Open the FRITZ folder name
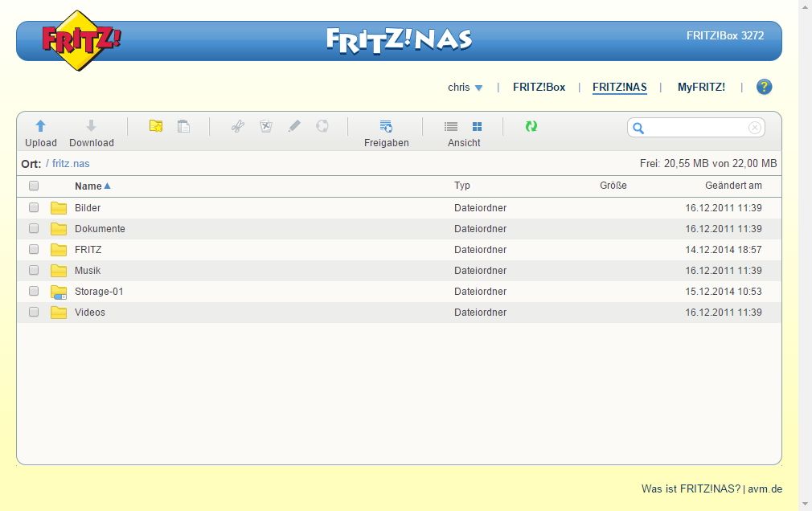Viewport: 812px width, 511px height. [x=88, y=250]
